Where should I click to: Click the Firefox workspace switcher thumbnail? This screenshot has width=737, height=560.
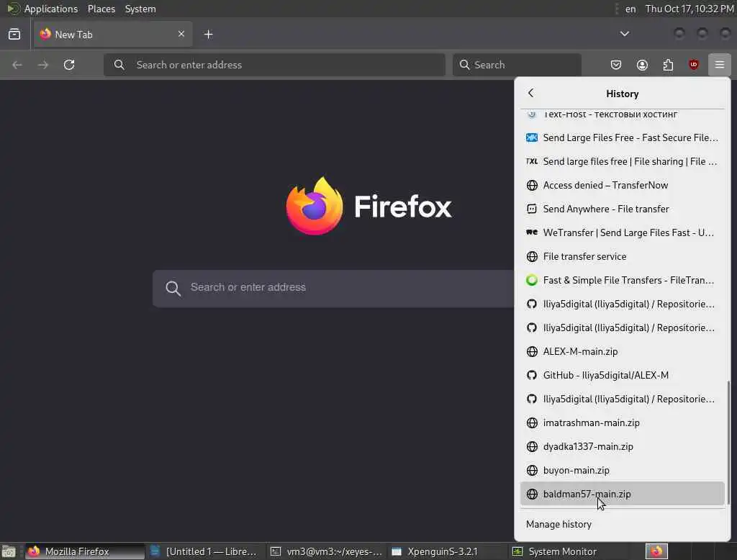click(656, 551)
